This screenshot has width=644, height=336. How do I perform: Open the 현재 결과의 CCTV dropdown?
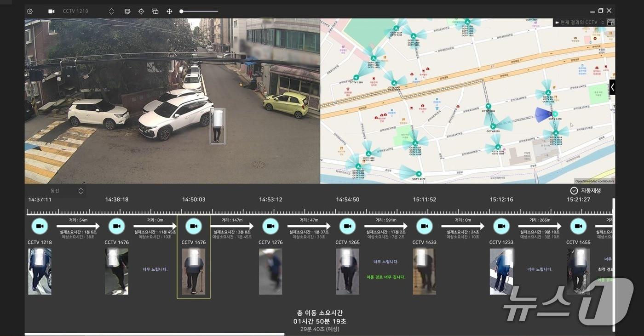[579, 22]
